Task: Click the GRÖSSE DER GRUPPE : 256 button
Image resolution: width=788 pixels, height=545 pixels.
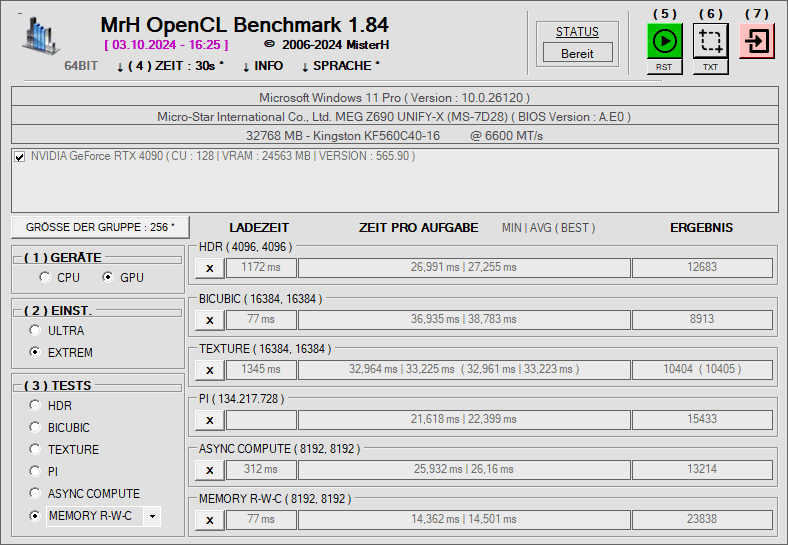Action: pos(101,227)
